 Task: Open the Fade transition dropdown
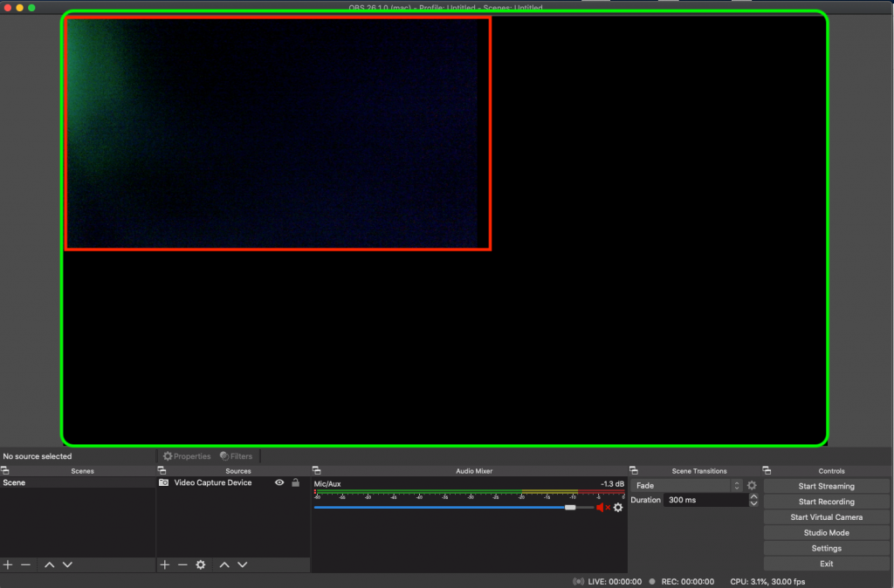click(688, 486)
